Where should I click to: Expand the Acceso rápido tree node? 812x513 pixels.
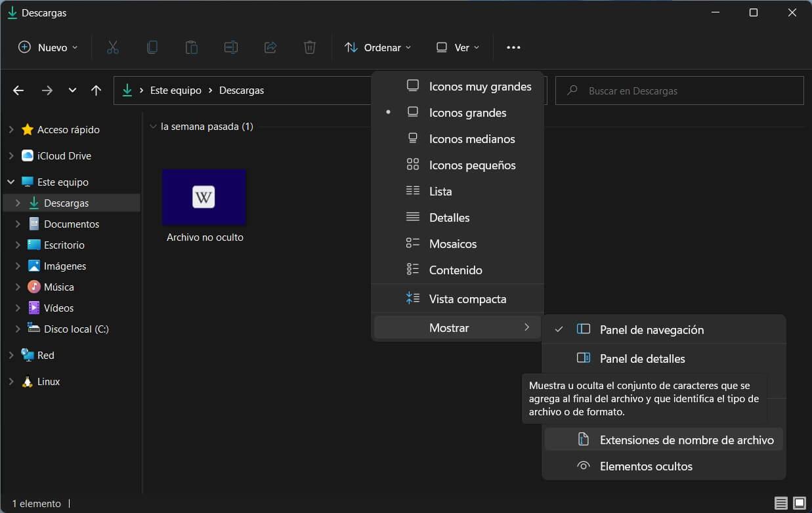point(11,130)
